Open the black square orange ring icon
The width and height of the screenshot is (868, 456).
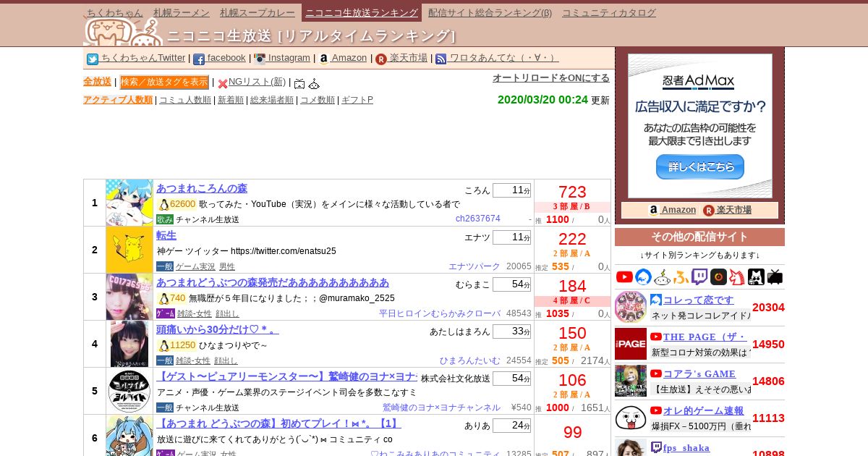point(718,276)
